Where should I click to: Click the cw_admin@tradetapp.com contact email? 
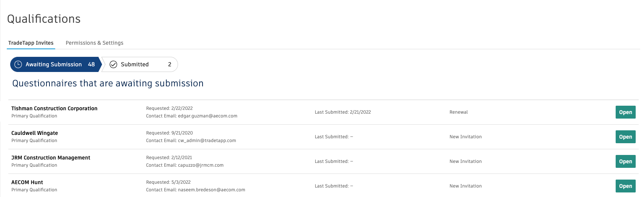tap(207, 141)
